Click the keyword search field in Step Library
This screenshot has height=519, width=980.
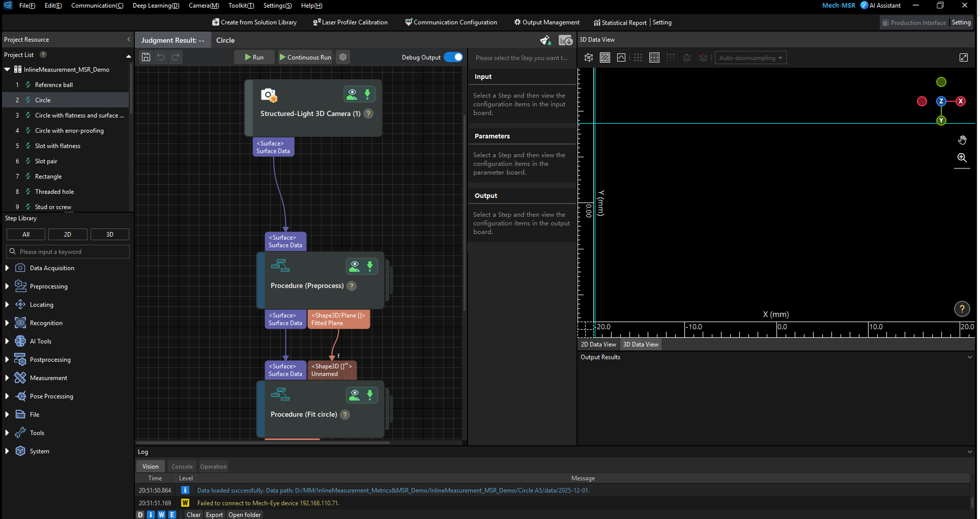coord(68,251)
